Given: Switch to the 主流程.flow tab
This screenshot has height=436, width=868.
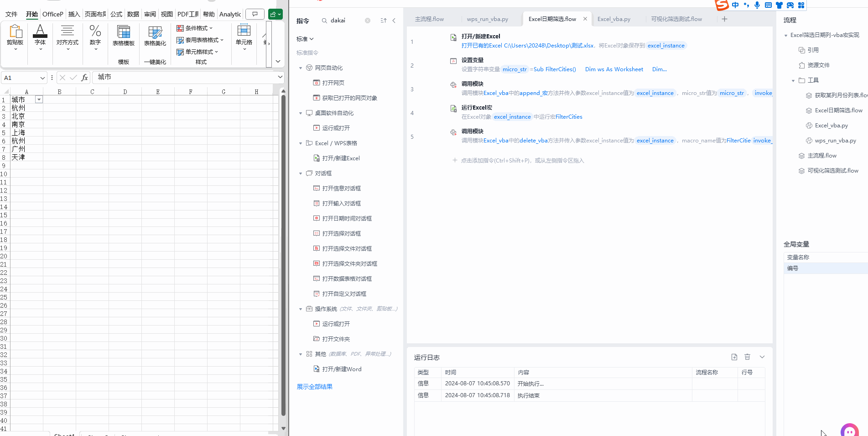Looking at the screenshot, I should (429, 19).
